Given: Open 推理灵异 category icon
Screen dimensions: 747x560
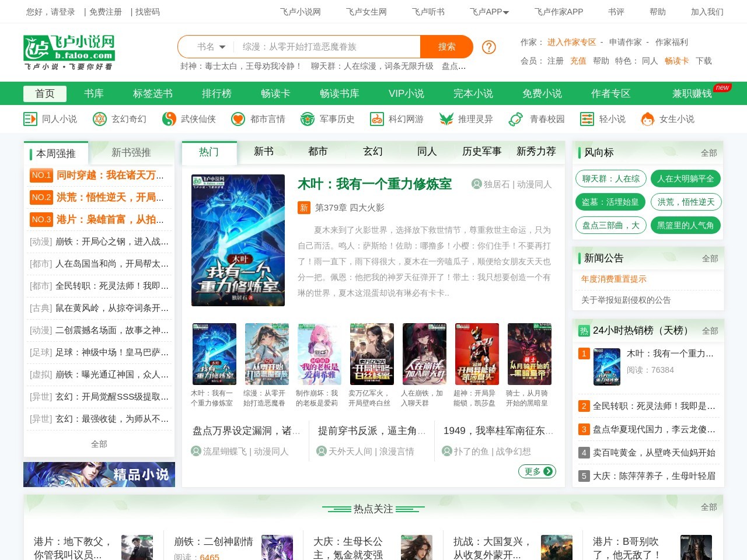Looking at the screenshot, I should point(446,119).
